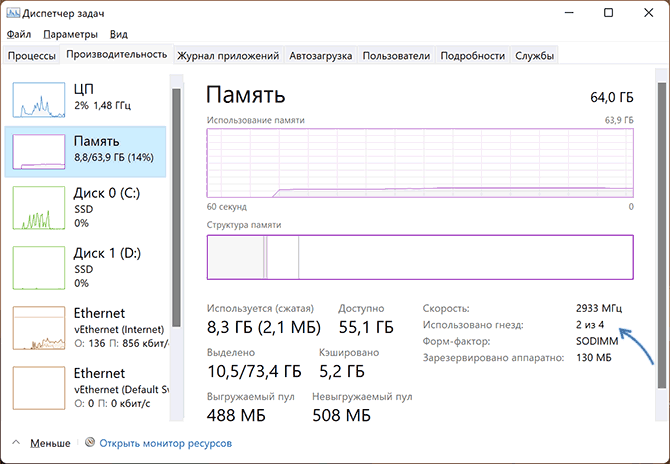Open Диск 1 (D:) performance graph
This screenshot has width=670, height=464.
tap(38, 267)
